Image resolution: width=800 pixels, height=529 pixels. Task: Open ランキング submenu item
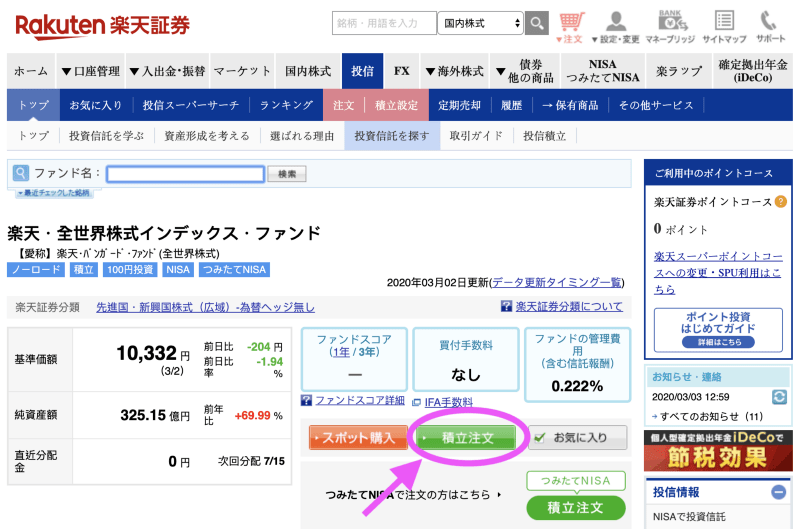tap(286, 105)
